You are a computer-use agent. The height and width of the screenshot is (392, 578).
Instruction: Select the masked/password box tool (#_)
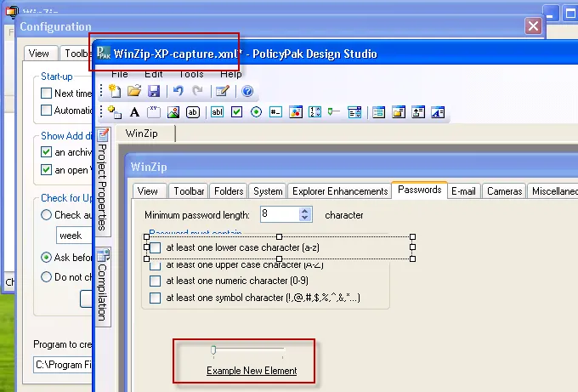point(275,112)
